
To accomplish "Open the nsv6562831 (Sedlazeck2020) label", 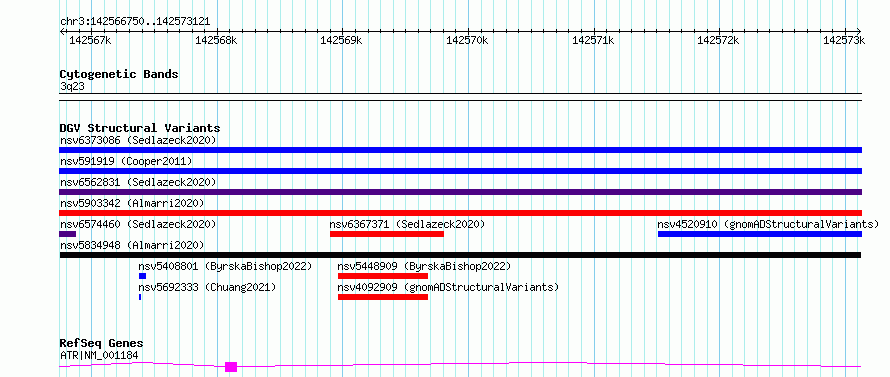I will (x=138, y=182).
